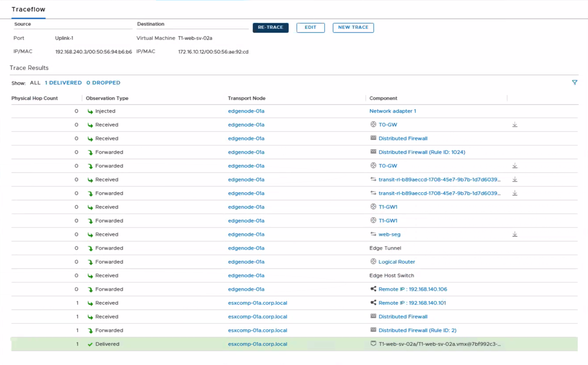
Task: Open esxcomp-01a.corp.local link in Delivered row
Action: (257, 344)
